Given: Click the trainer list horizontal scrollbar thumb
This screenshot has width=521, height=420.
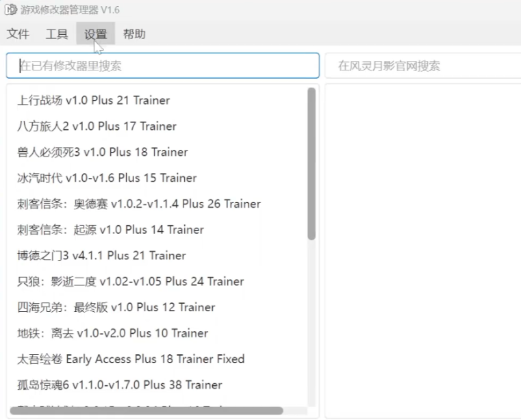Looking at the screenshot, I should (x=147, y=410).
